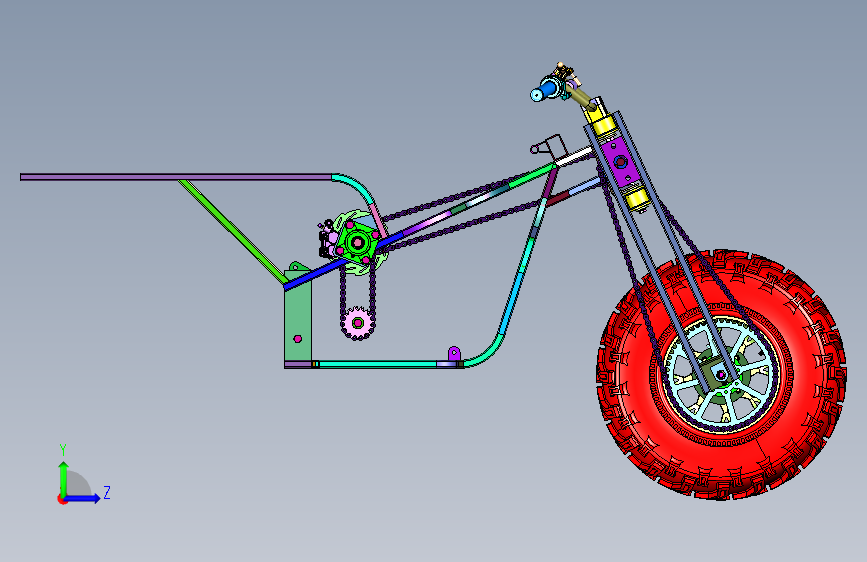Select the cyan bottom frame tube
The width and height of the screenshot is (867, 562).
click(x=378, y=364)
